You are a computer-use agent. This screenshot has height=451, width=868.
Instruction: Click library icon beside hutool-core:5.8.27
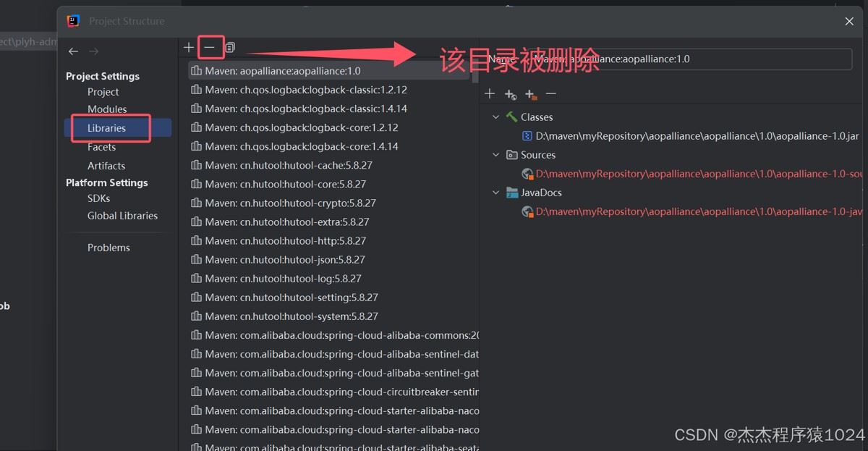(196, 184)
